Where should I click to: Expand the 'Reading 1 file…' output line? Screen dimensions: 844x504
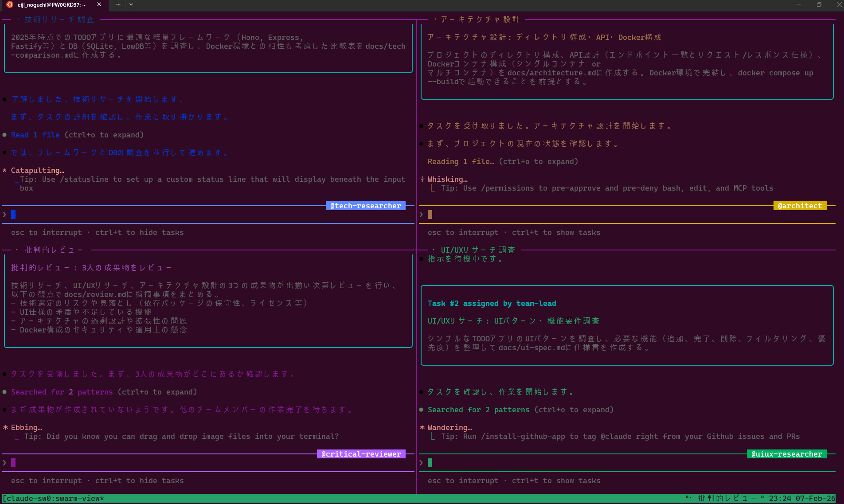[503, 161]
